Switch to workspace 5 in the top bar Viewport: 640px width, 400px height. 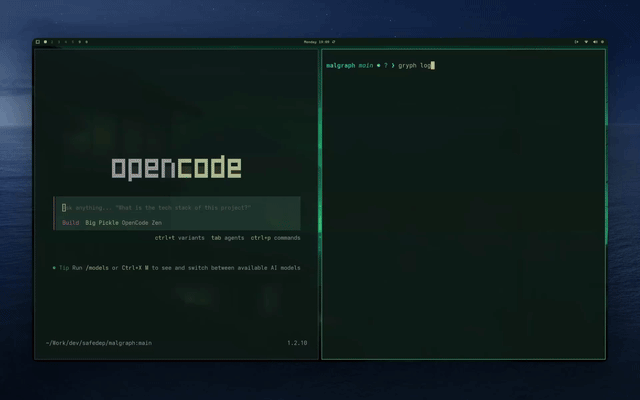click(73, 42)
